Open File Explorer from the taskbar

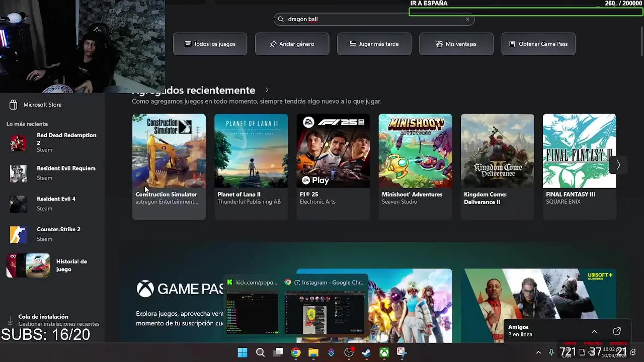pos(313,352)
